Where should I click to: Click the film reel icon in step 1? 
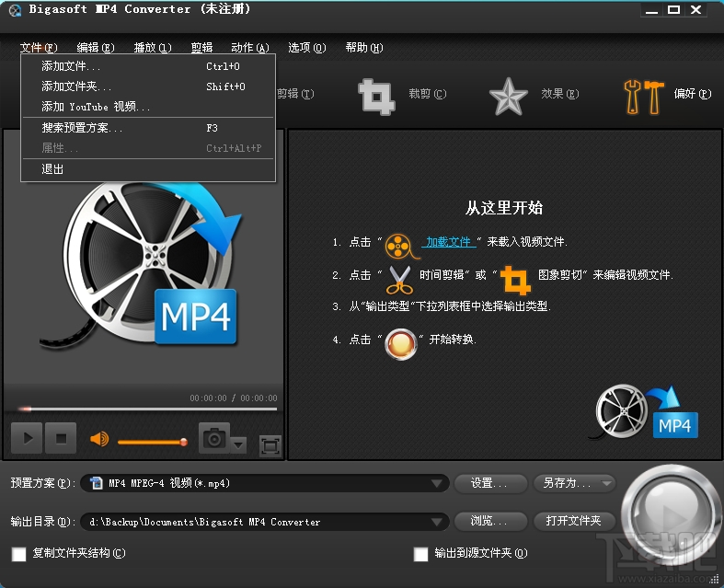pyautogui.click(x=400, y=247)
